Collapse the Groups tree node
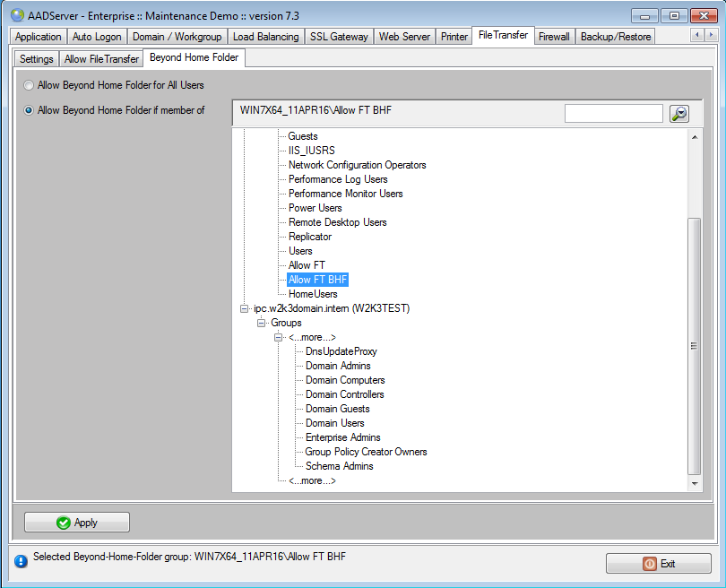 [262, 323]
